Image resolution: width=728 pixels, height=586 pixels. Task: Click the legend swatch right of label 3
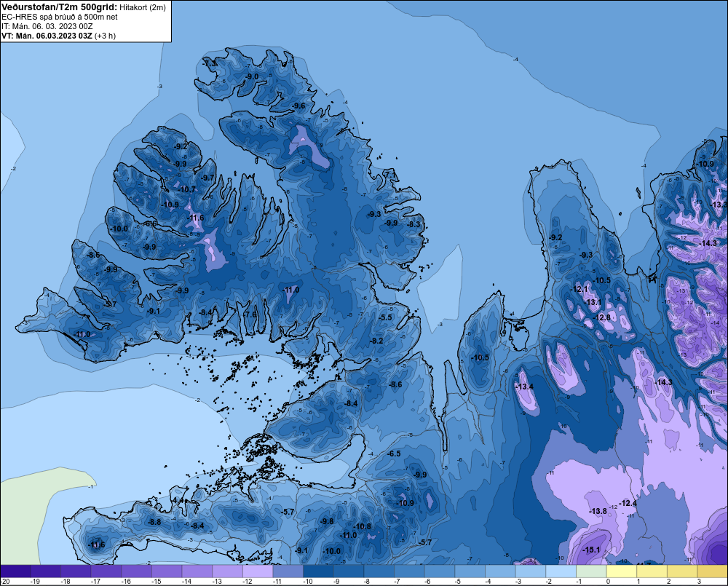point(713,571)
